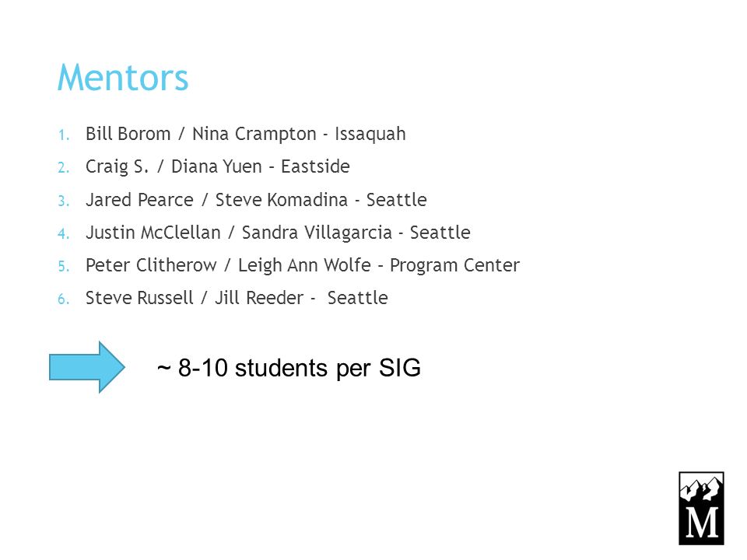Screen dimensions: 747x560
Task: Click the Bill Borom / Nina Crampton line
Action: point(245,134)
